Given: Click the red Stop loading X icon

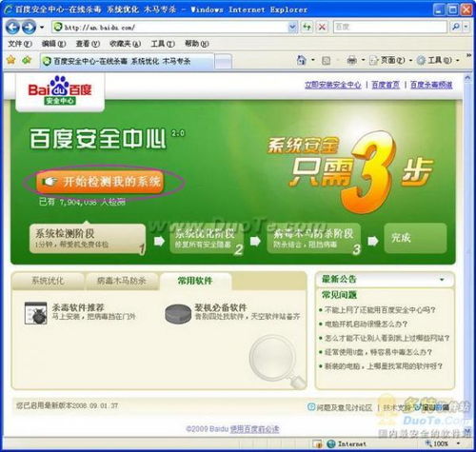Looking at the screenshot, I should (x=322, y=28).
